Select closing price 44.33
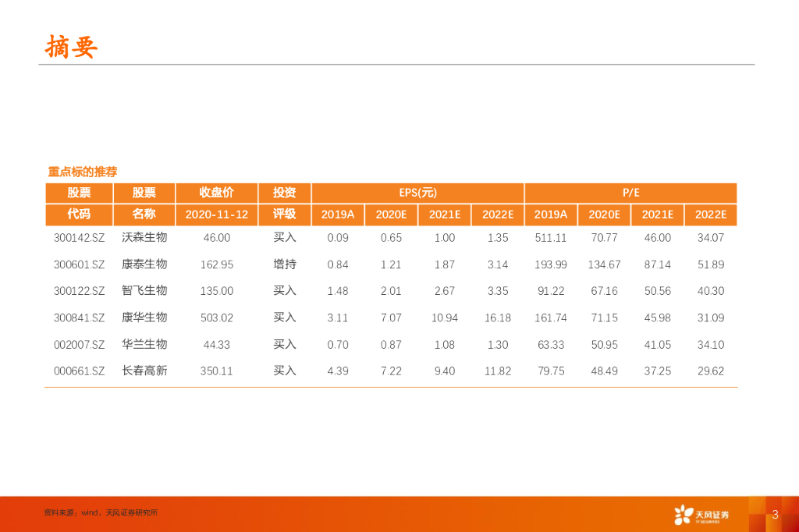Image resolution: width=799 pixels, height=532 pixels. point(217,345)
